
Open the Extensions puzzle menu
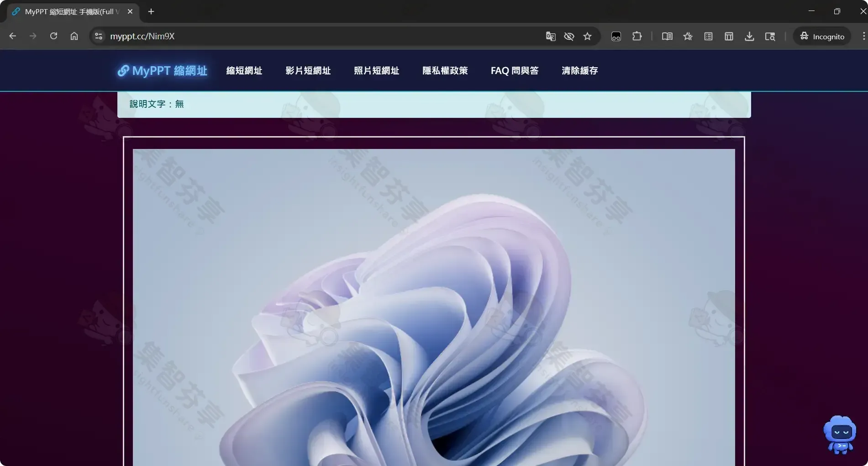pos(637,36)
